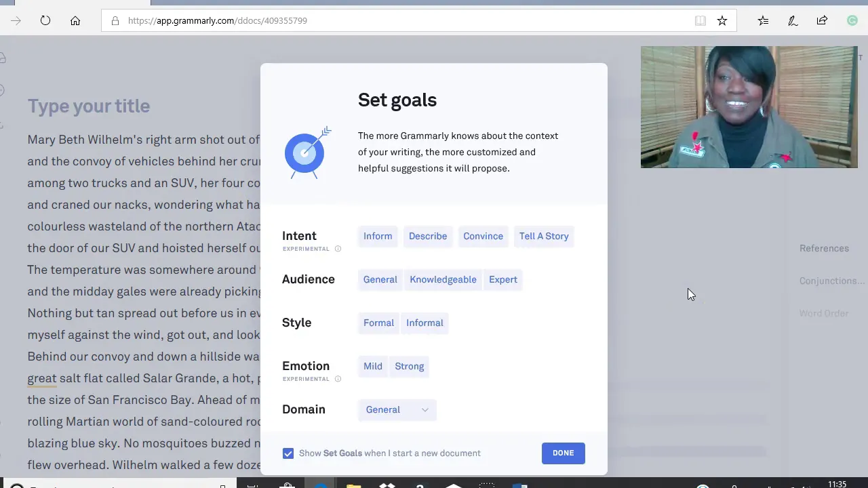Click the info icon beside Intent experimental
This screenshot has width=868, height=488.
tap(338, 249)
